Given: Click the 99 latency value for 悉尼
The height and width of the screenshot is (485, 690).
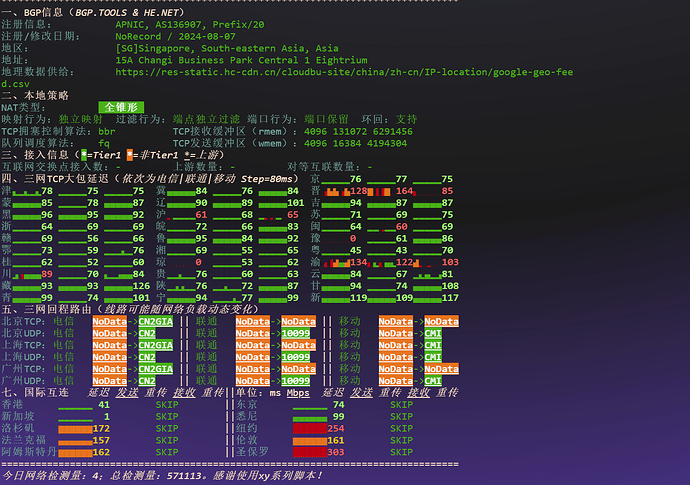Looking at the screenshot, I should click(x=338, y=417).
